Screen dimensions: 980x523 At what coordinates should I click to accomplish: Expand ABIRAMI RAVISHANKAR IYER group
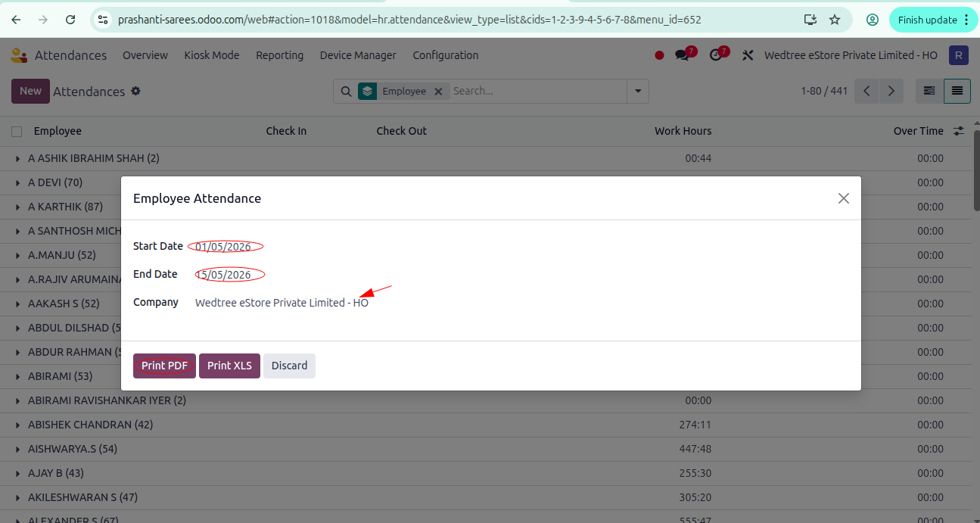(x=17, y=401)
